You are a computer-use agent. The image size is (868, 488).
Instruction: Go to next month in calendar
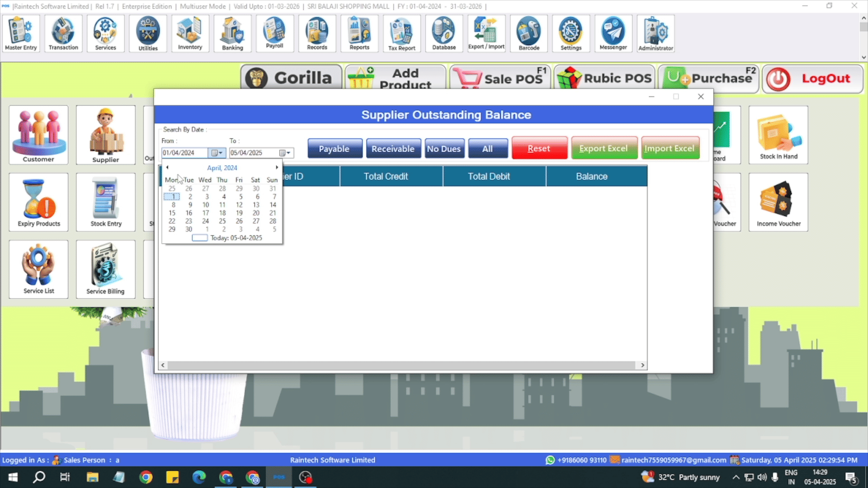pos(277,168)
